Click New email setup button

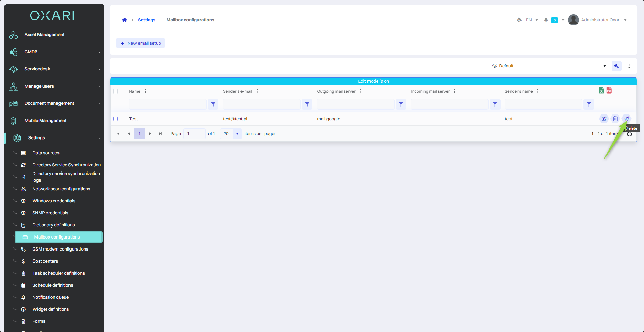(141, 43)
